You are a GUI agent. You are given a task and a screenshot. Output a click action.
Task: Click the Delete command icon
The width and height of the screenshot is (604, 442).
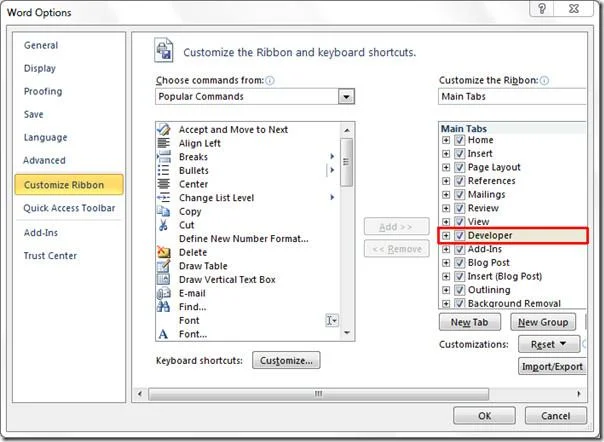tap(164, 252)
